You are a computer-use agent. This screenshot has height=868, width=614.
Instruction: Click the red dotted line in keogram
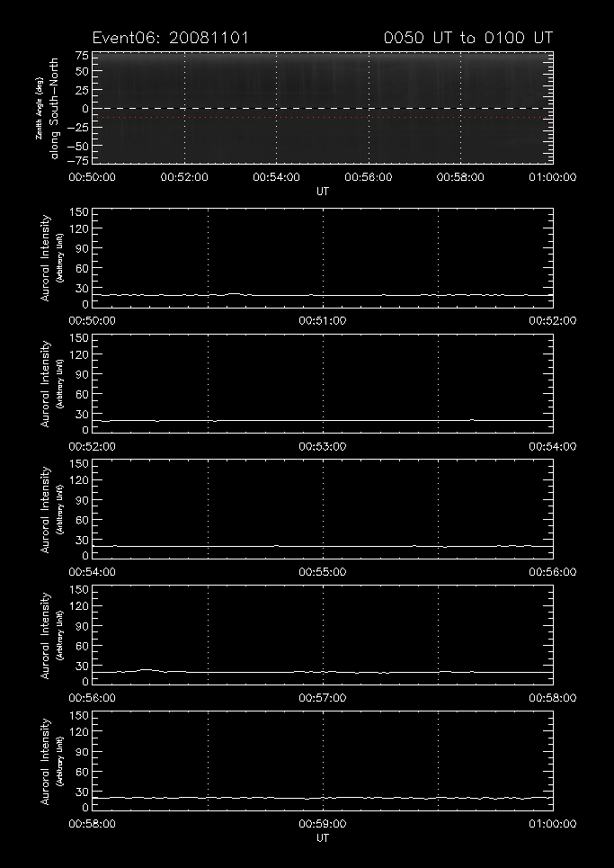323,117
